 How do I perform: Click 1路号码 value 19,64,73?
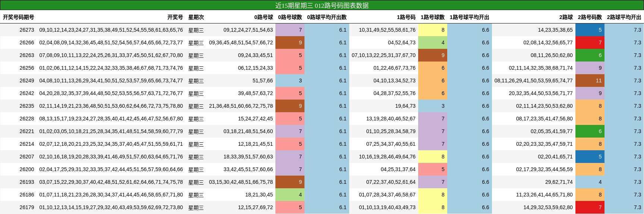[405, 106]
